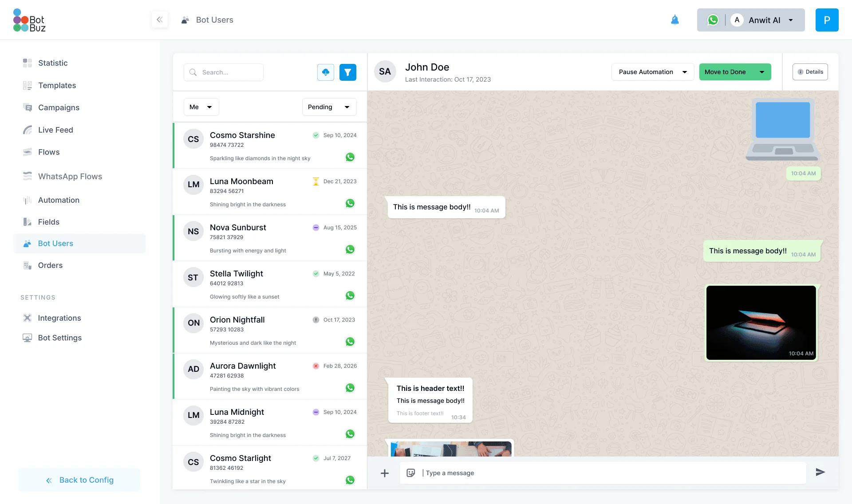
Task: Collapse the left sidebar with the double-chevron
Action: pyautogui.click(x=159, y=20)
